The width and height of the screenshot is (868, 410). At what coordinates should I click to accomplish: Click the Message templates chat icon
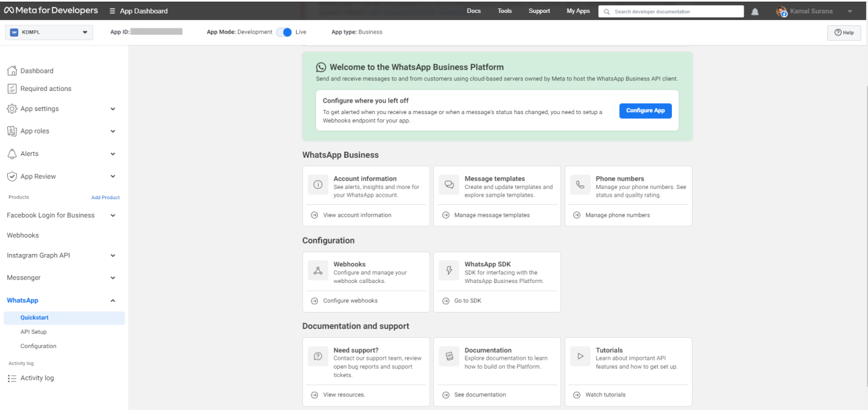tap(449, 184)
